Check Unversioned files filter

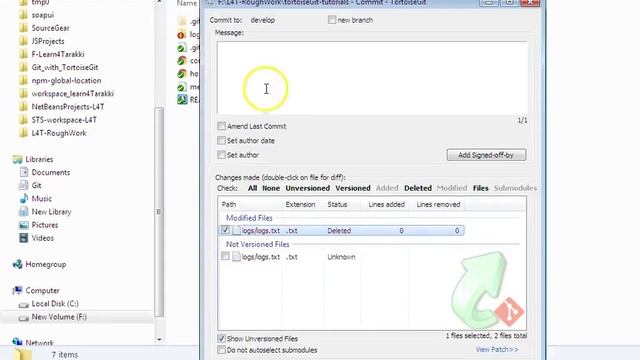pos(307,188)
